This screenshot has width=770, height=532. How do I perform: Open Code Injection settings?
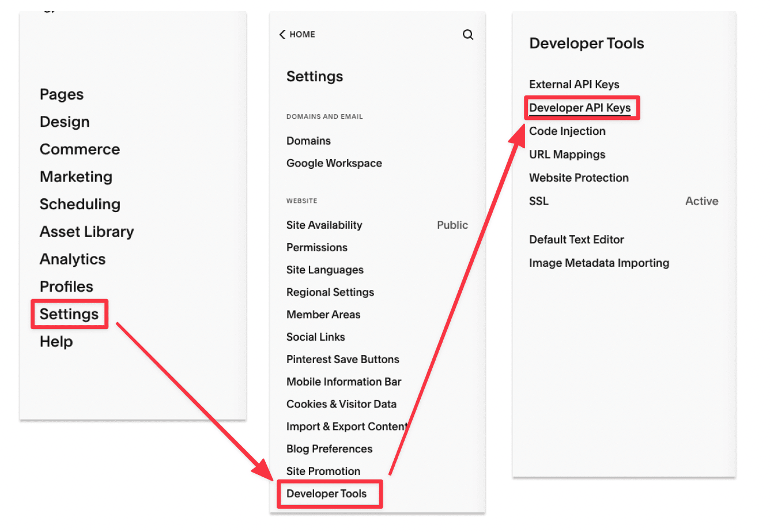[567, 131]
